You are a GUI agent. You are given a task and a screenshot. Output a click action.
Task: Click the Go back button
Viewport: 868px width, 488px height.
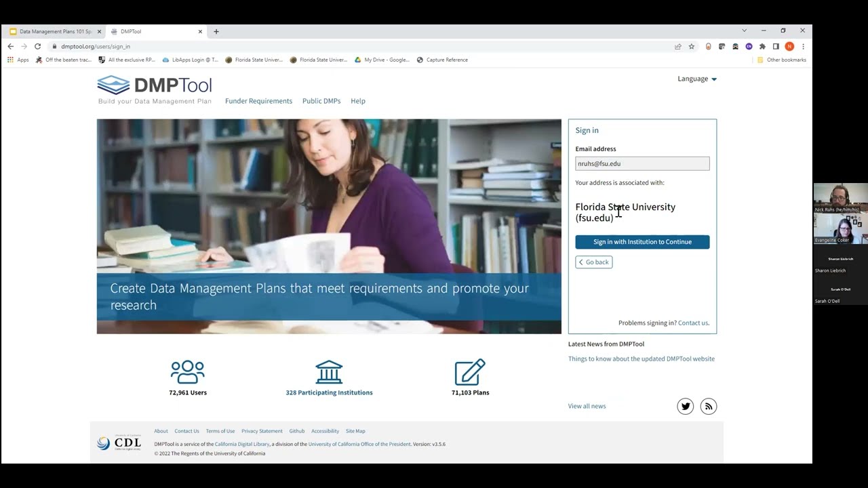(x=594, y=262)
